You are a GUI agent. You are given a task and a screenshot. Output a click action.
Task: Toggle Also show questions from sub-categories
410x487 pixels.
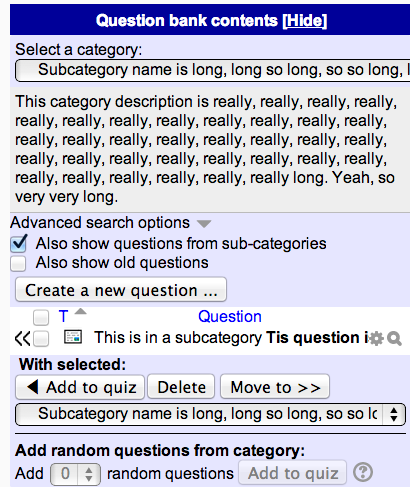click(19, 243)
